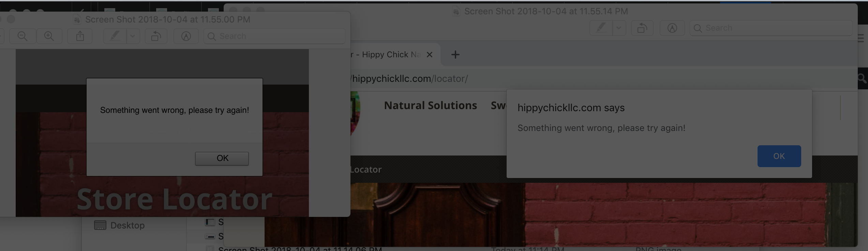Expand highlight color dropdown in left Preview window
Screen dimensions: 868x251
coord(133,36)
